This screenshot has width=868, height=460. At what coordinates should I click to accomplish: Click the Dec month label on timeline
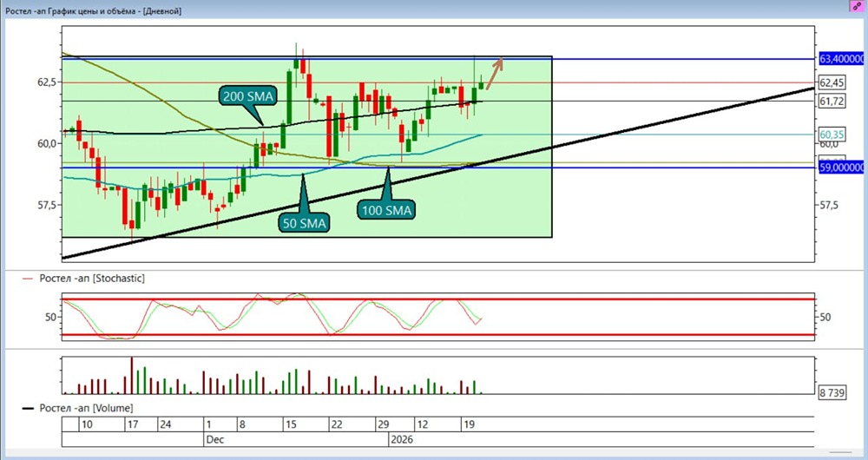(x=214, y=439)
